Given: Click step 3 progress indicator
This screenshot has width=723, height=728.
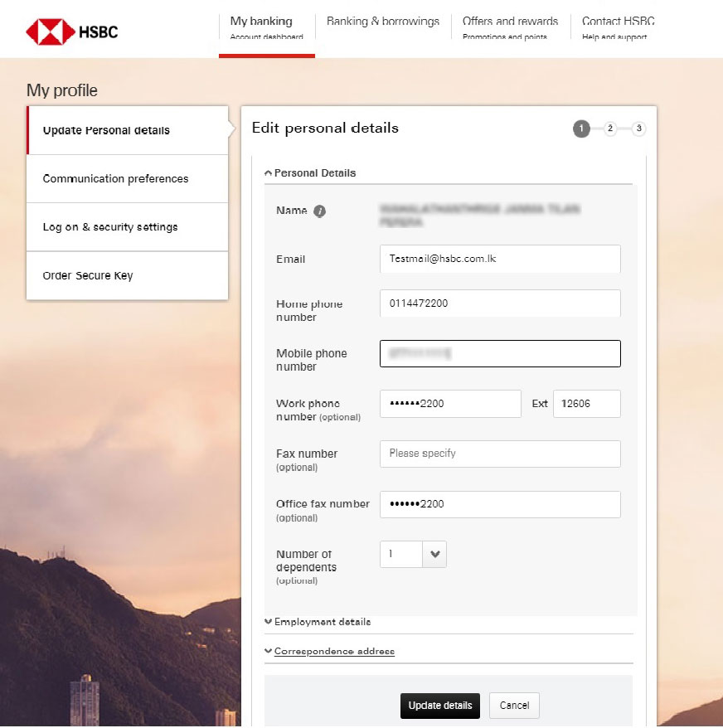Looking at the screenshot, I should [x=639, y=129].
